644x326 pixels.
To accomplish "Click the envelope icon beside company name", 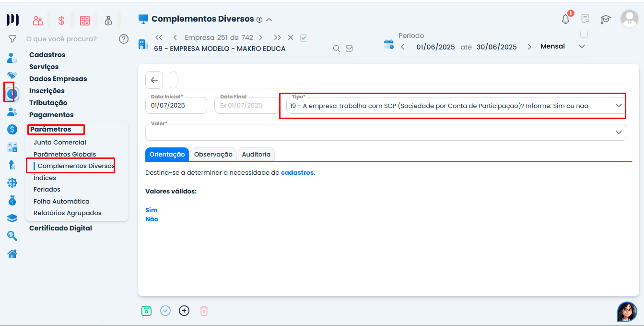I will 349,48.
